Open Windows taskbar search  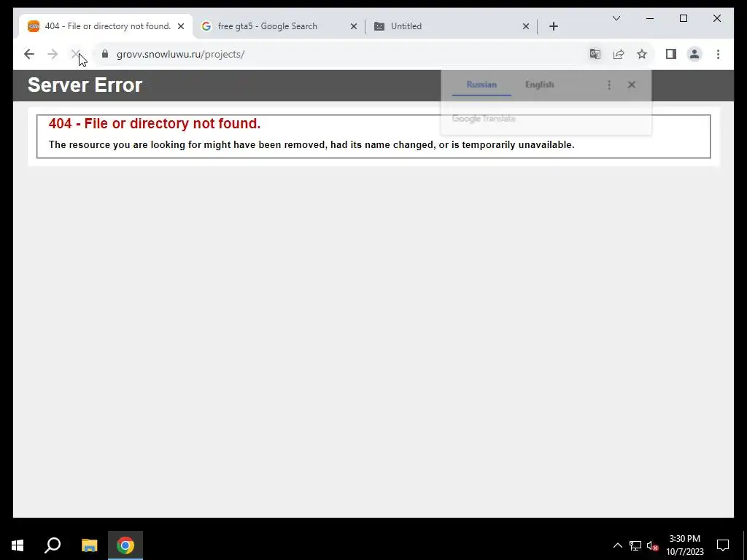(x=53, y=545)
